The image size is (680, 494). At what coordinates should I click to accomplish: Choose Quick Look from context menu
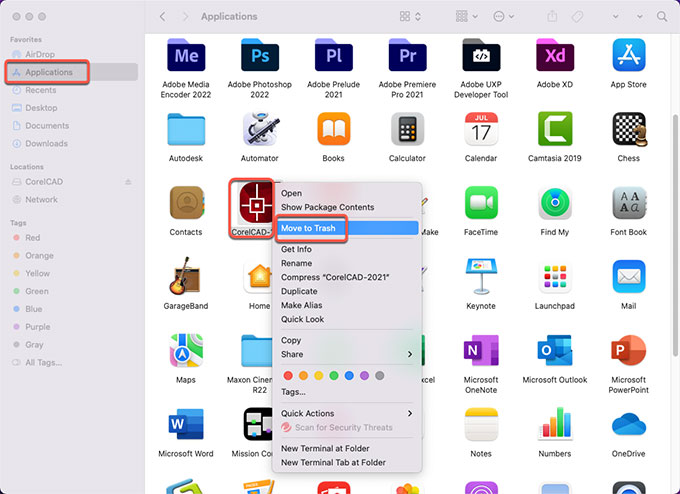347,319
